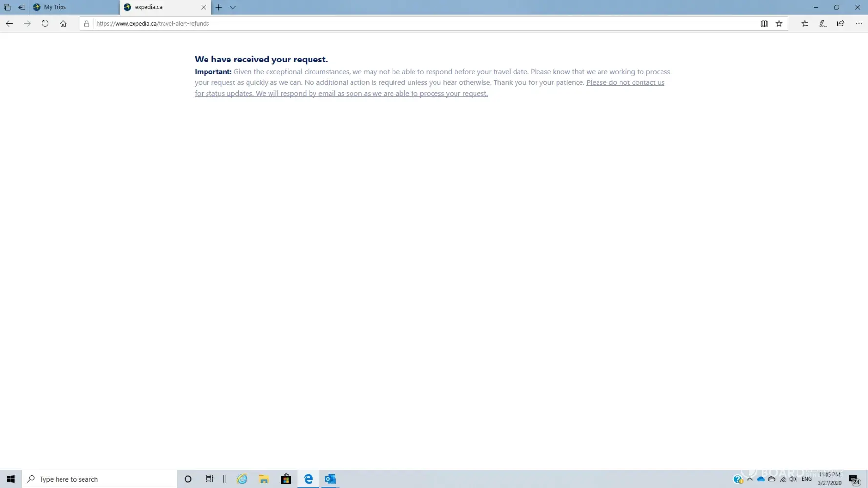Open the Windows Start menu

11,479
